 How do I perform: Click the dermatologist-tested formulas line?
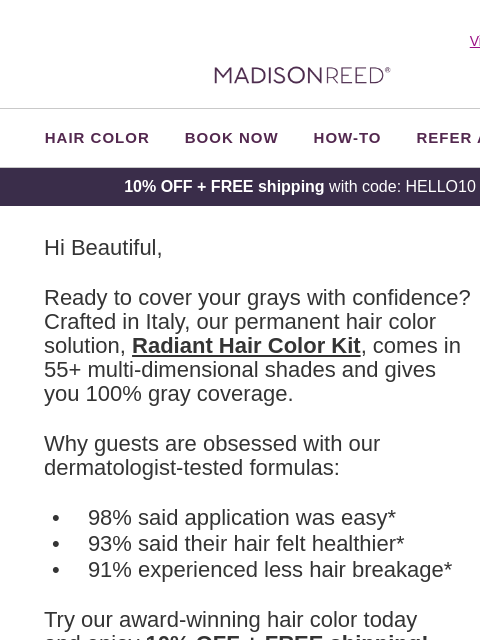192,467
